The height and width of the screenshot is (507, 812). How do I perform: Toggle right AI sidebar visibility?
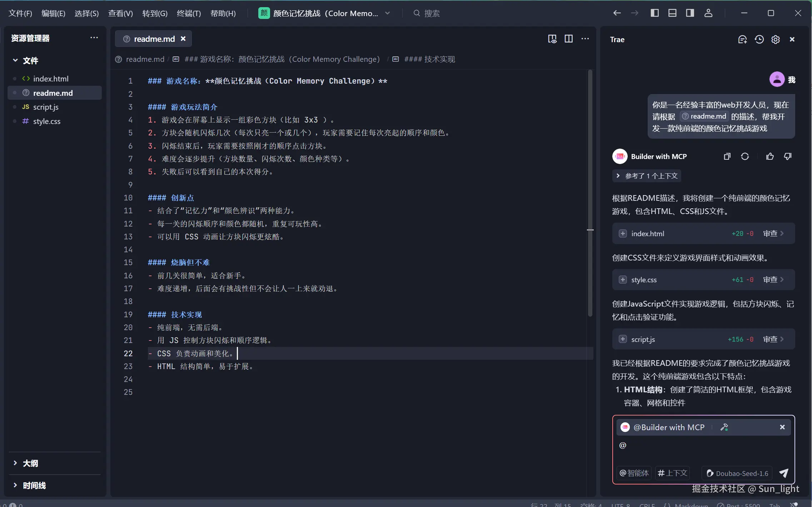(x=690, y=13)
